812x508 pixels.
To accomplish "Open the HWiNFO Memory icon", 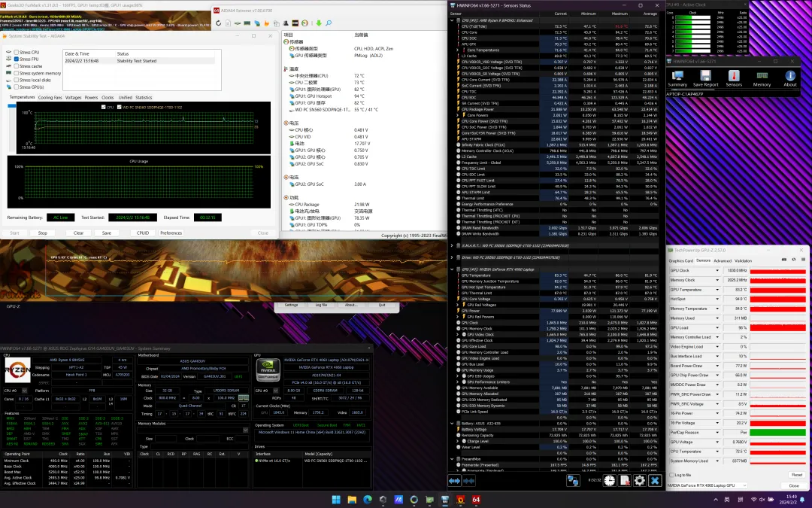I will [762, 76].
